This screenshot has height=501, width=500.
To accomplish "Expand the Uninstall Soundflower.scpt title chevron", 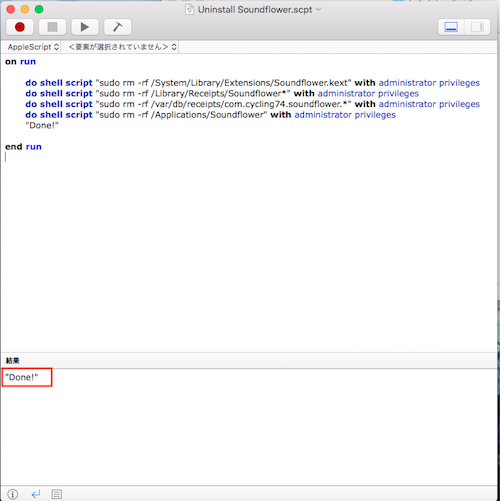I will click(318, 9).
